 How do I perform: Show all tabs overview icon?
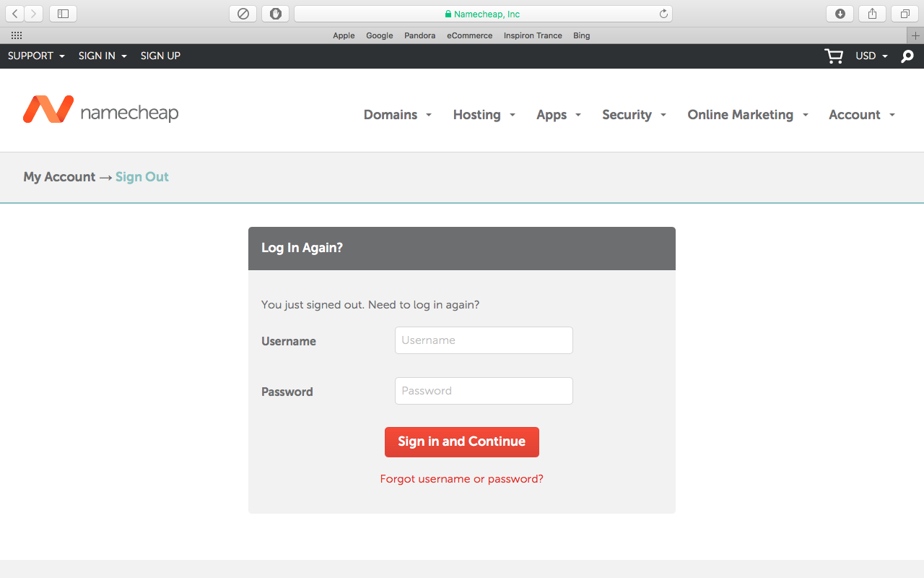pos(905,14)
